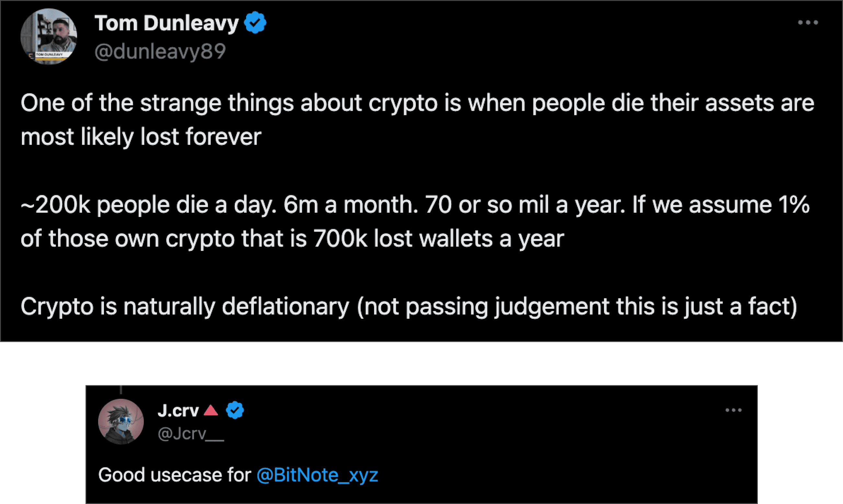This screenshot has width=843, height=504.
Task: Click the display name Tom Dunleavy
Action: click(167, 22)
